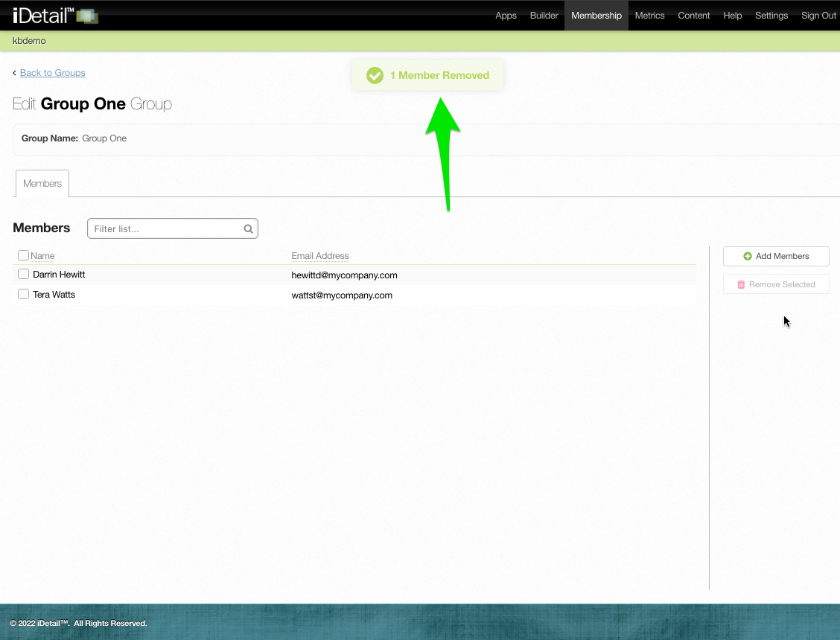Click the search magnifier icon in filter box
The width and height of the screenshot is (840, 640).
[x=248, y=228]
